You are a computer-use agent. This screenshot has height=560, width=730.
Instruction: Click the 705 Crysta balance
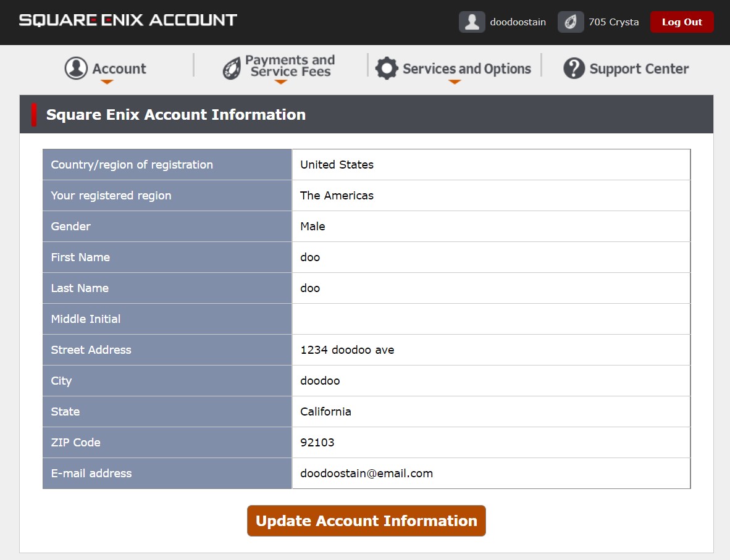614,22
